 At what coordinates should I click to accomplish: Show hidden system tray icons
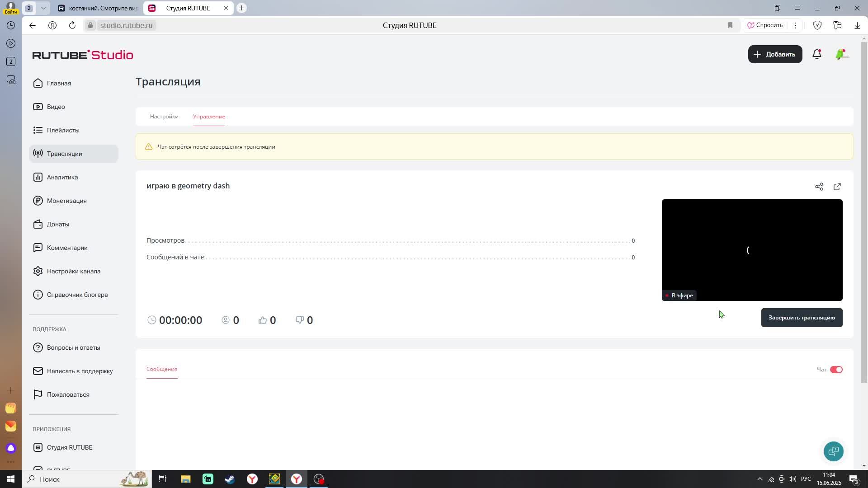[759, 479]
